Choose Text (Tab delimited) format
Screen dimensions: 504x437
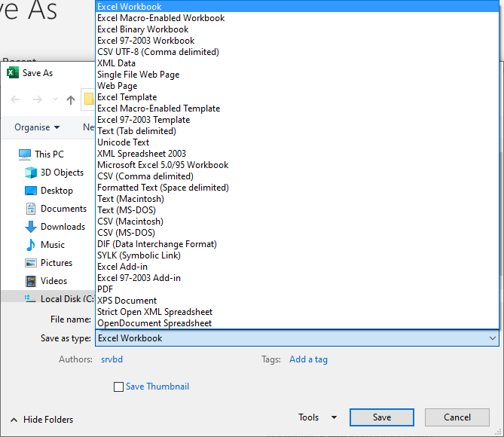(x=298, y=131)
